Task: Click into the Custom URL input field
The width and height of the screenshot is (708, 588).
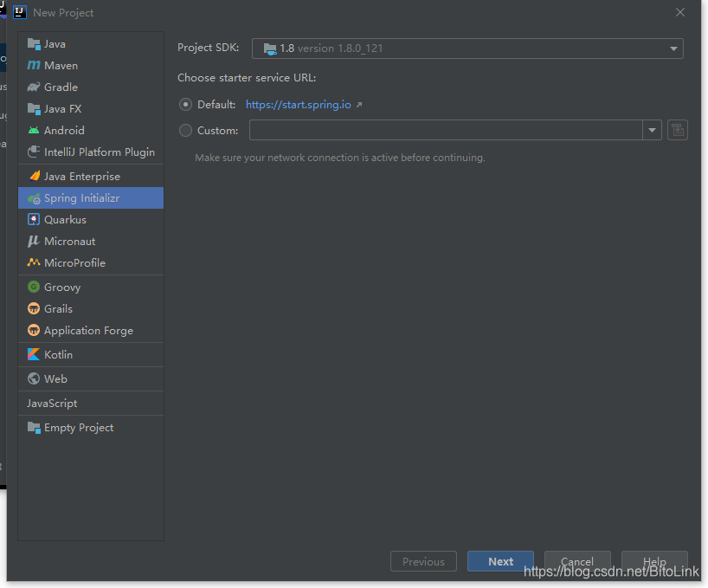Action: [446, 130]
